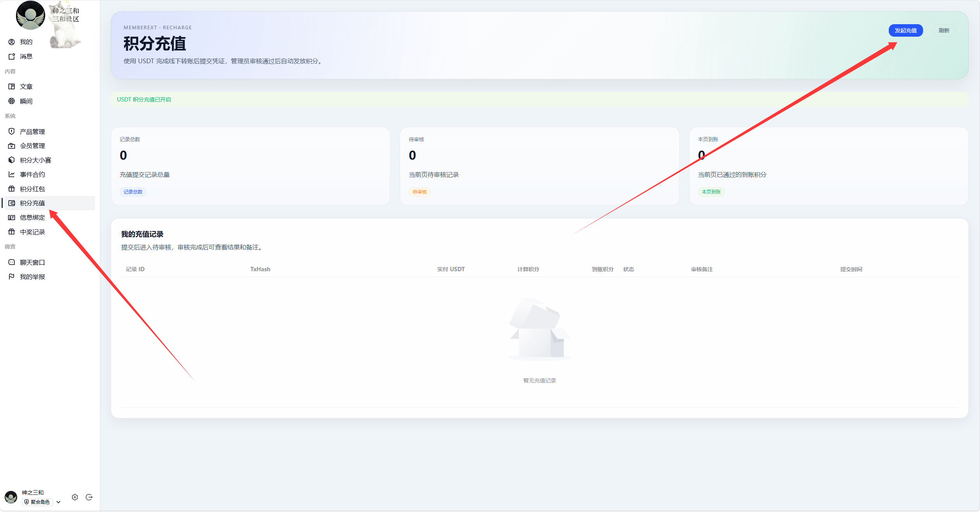The height and width of the screenshot is (512, 980).
Task: Open 消息 messages icon
Action: point(12,57)
